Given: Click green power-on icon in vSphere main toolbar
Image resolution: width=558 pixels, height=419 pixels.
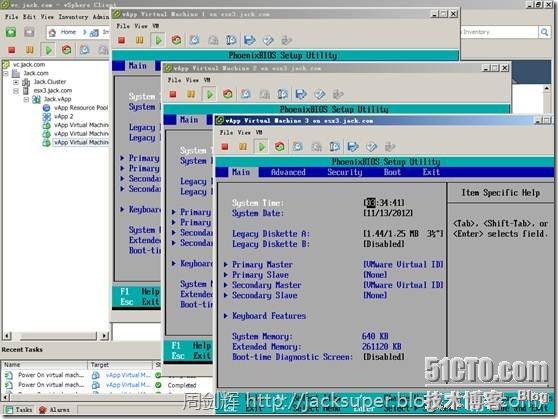Looking at the screenshot, I should click(48, 50).
